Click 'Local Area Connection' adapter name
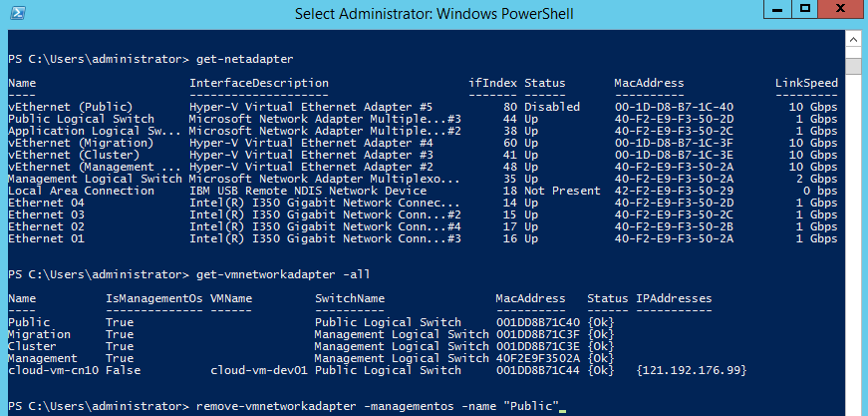 click(81, 191)
